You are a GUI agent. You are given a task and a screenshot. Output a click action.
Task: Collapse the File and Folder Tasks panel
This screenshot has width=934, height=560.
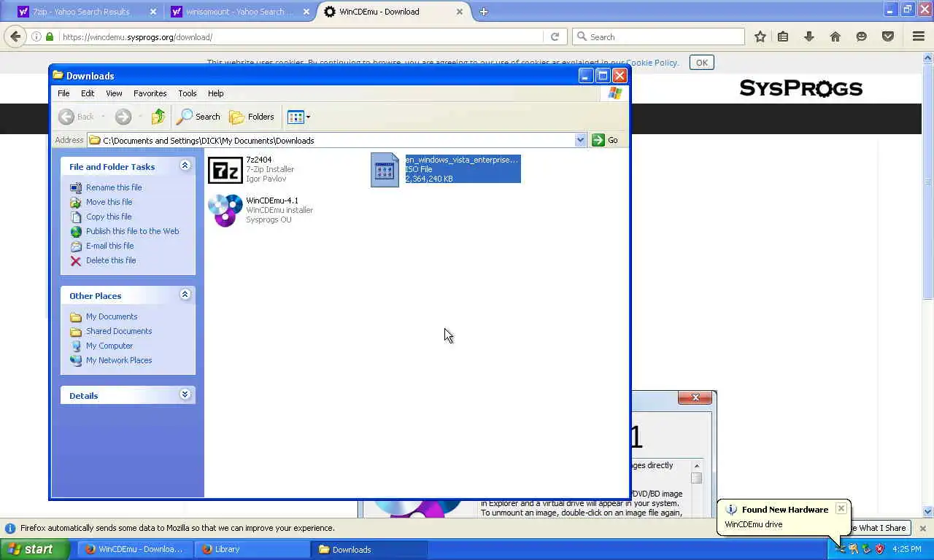point(185,166)
